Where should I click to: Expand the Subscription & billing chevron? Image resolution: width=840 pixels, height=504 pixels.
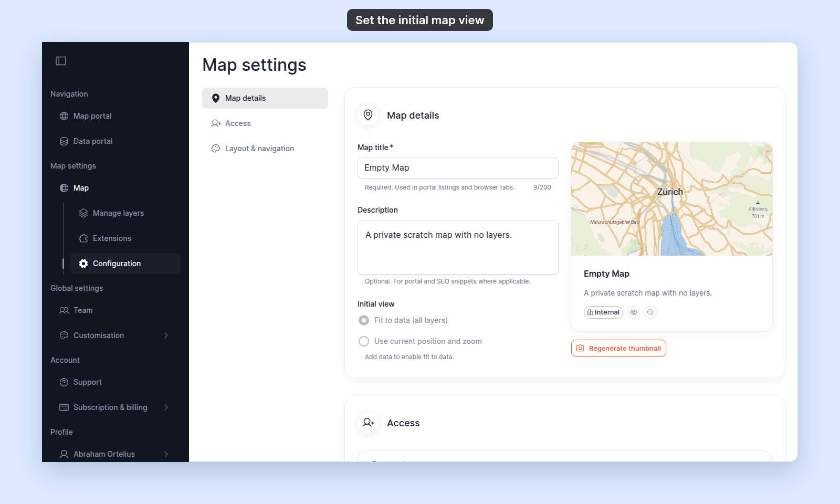coord(166,407)
